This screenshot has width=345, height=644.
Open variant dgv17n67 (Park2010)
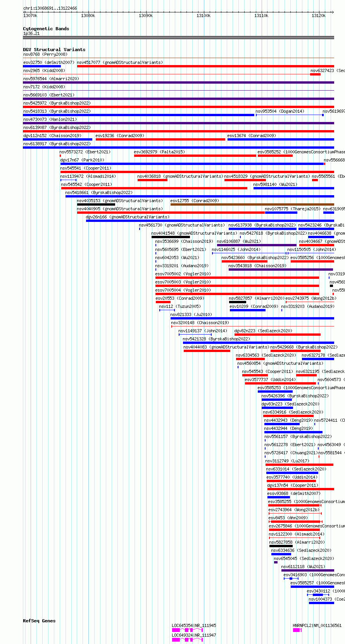point(82,160)
